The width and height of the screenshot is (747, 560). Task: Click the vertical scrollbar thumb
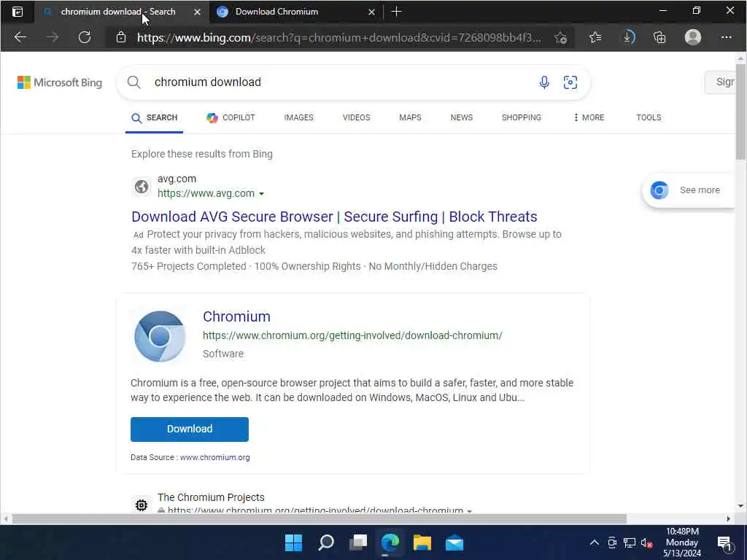740,112
